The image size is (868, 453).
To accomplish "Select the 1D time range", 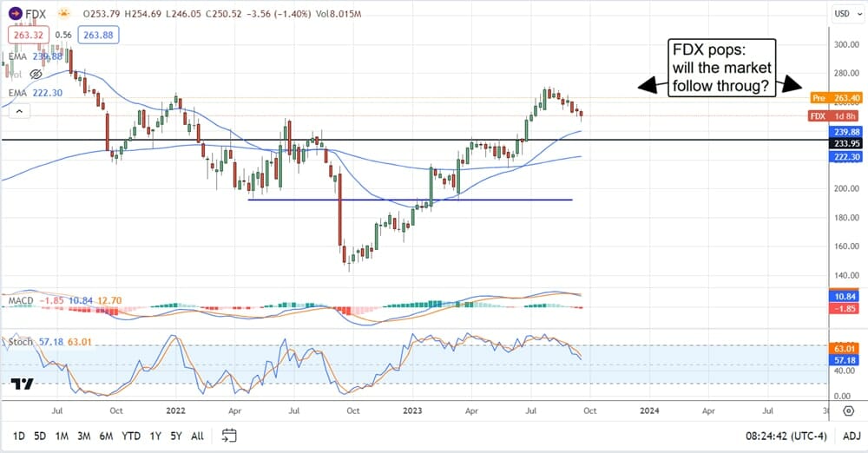I will pyautogui.click(x=19, y=435).
